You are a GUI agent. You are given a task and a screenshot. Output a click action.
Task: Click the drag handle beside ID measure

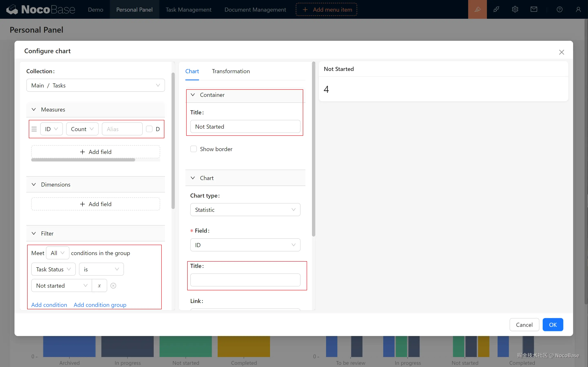point(34,129)
